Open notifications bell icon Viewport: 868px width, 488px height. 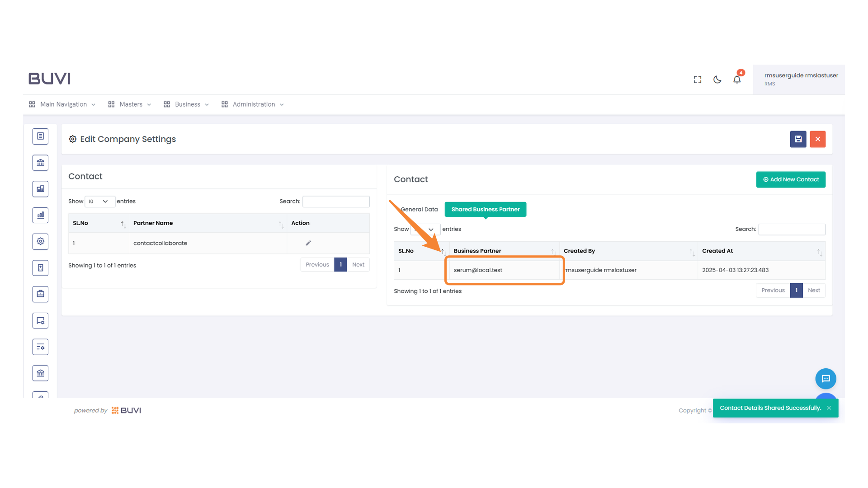pyautogui.click(x=737, y=80)
